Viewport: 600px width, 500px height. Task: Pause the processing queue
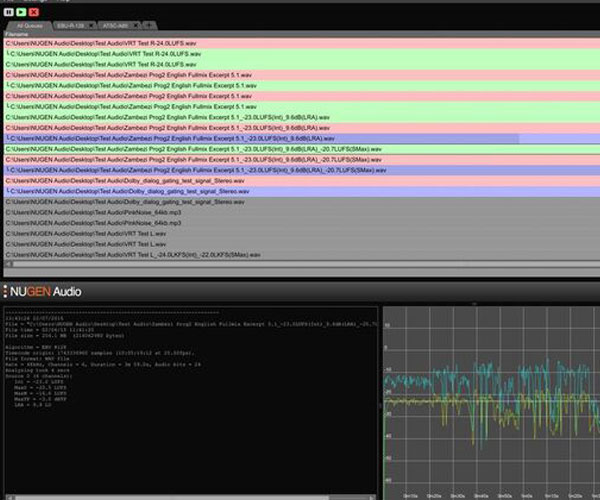point(8,12)
